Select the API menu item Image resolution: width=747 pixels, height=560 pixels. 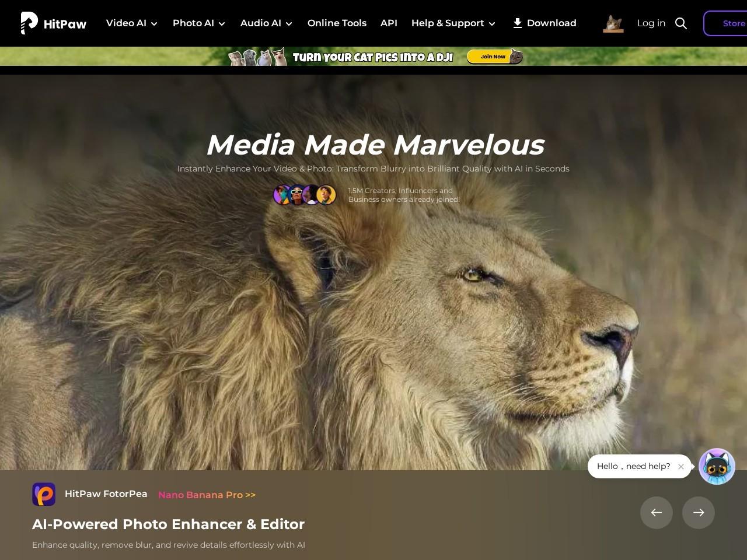pyautogui.click(x=389, y=23)
